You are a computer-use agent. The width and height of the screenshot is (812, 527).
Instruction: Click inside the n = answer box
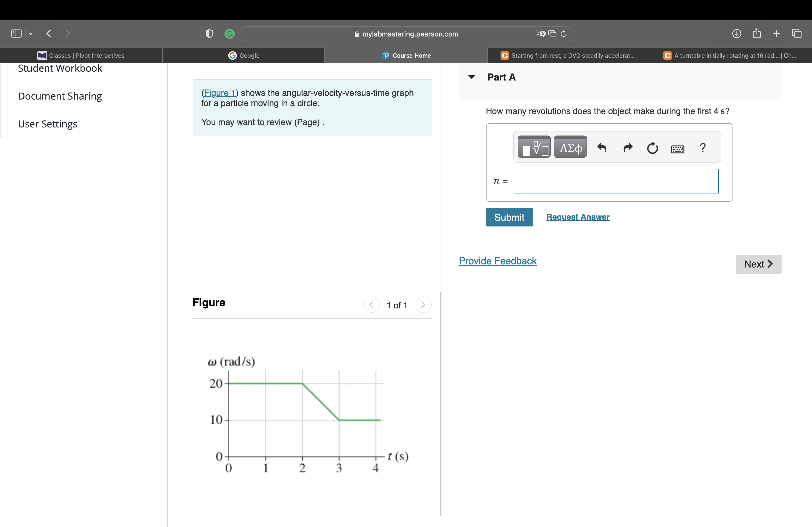[615, 181]
